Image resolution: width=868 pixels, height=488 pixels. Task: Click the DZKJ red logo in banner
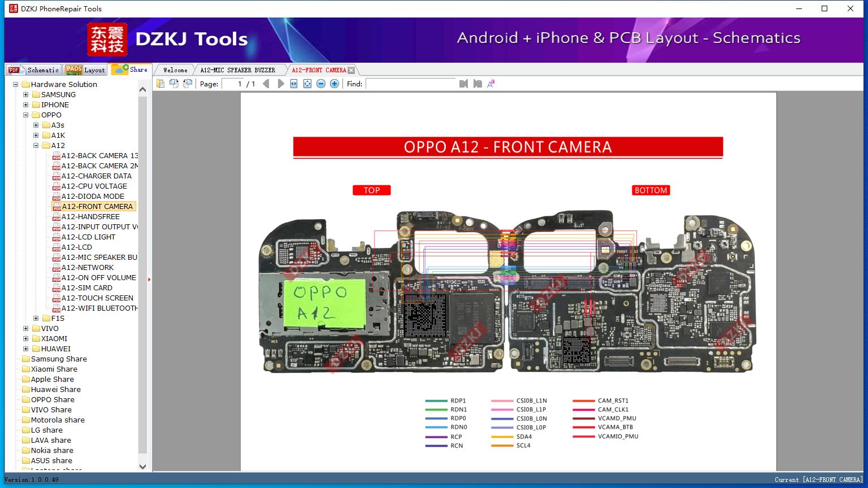pyautogui.click(x=107, y=40)
